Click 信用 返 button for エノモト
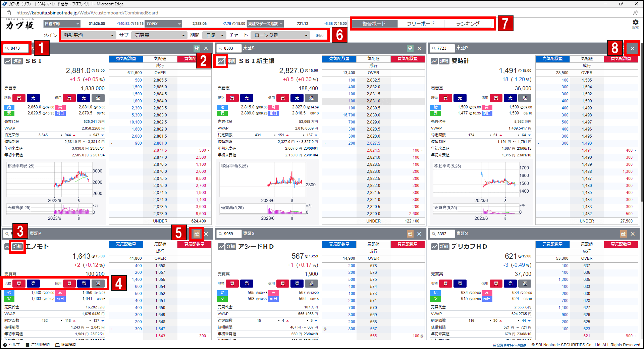644x349 pixels. point(98,284)
